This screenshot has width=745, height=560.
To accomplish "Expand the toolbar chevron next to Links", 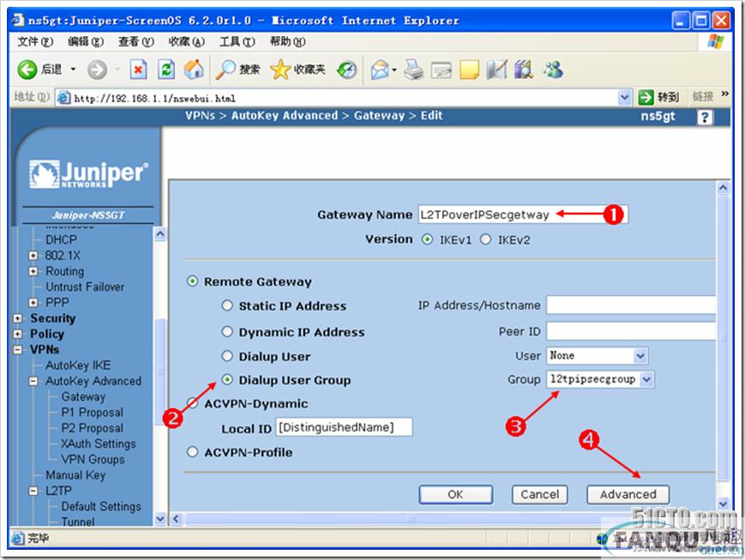I will coord(724,93).
